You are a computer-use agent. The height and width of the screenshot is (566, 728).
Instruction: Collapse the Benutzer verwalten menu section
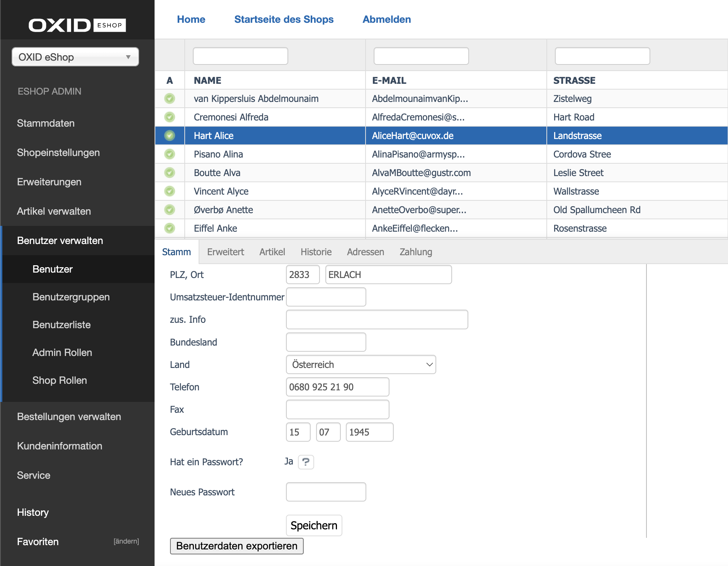(60, 241)
